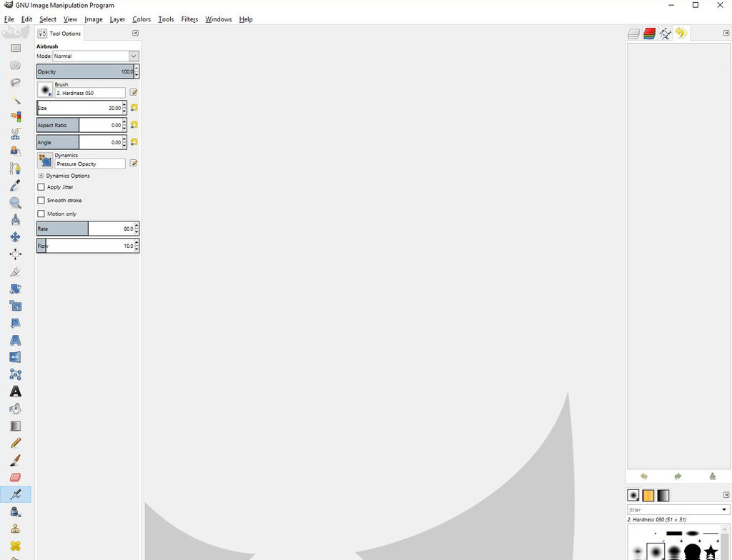Select the Color Picker eyedropper tool
Image resolution: width=732 pixels, height=560 pixels.
point(16,185)
